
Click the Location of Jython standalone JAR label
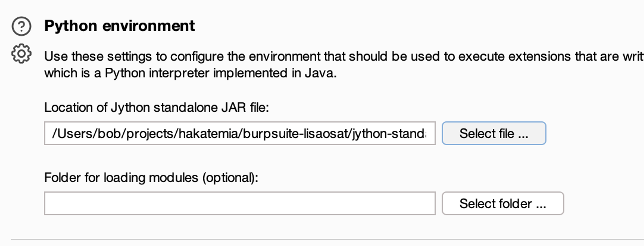click(x=156, y=107)
